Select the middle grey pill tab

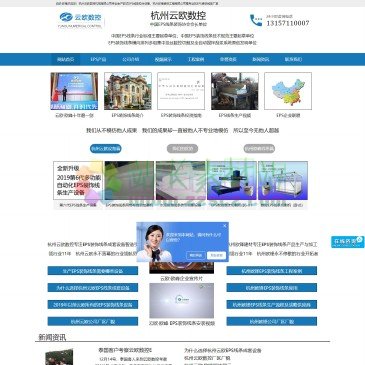click(x=182, y=149)
